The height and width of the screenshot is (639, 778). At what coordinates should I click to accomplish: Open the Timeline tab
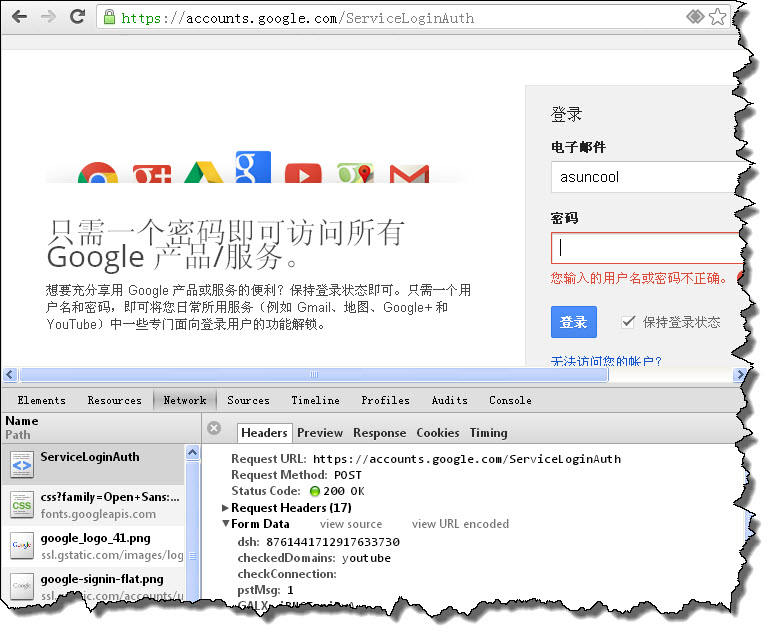click(316, 400)
